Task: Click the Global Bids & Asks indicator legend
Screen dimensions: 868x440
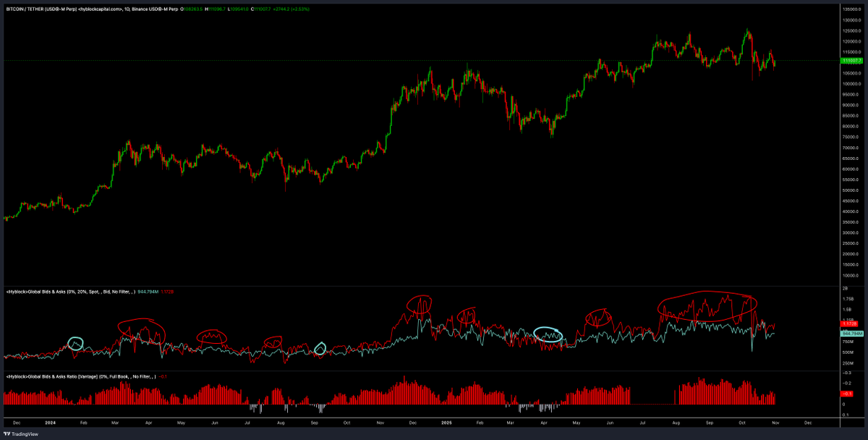Action: [71, 292]
